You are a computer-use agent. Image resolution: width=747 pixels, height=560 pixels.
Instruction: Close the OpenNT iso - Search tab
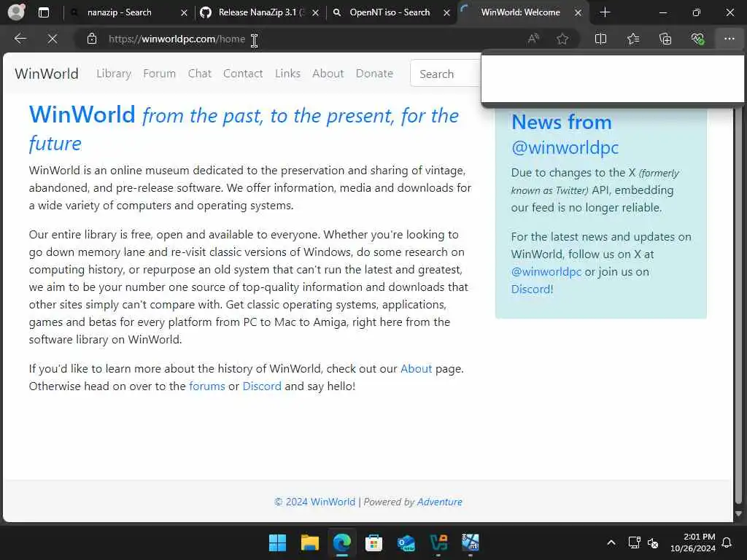click(446, 13)
